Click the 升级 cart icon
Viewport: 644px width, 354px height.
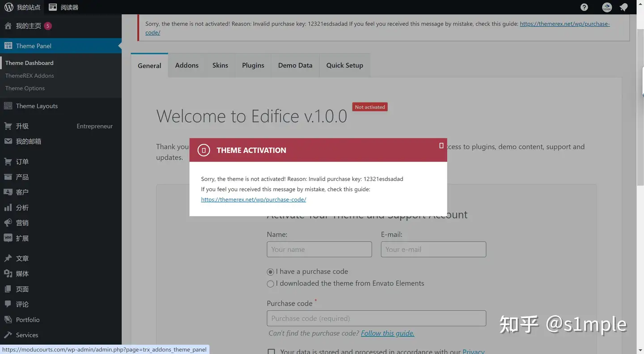point(8,126)
